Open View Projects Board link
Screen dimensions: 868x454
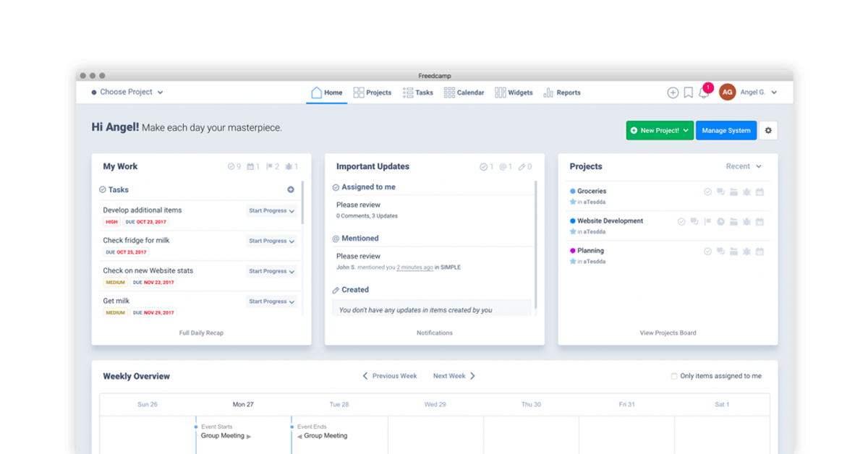pyautogui.click(x=668, y=333)
